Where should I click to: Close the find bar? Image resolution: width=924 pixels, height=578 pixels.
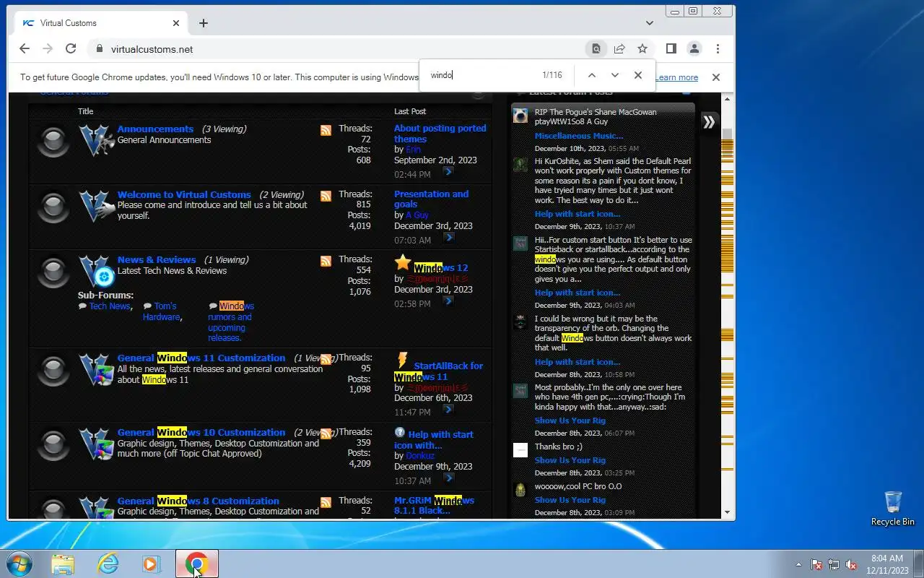[x=638, y=75]
